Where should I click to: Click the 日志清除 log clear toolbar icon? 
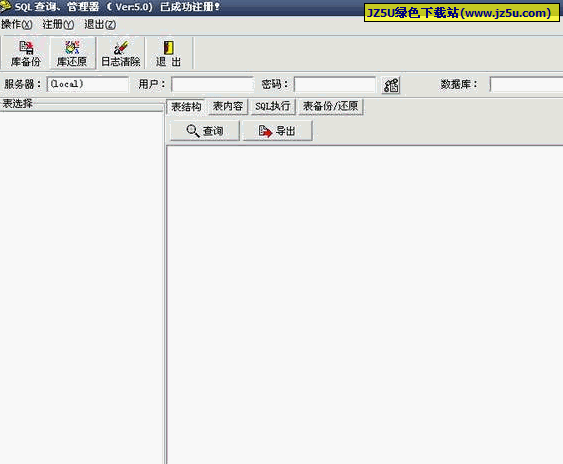pos(121,53)
